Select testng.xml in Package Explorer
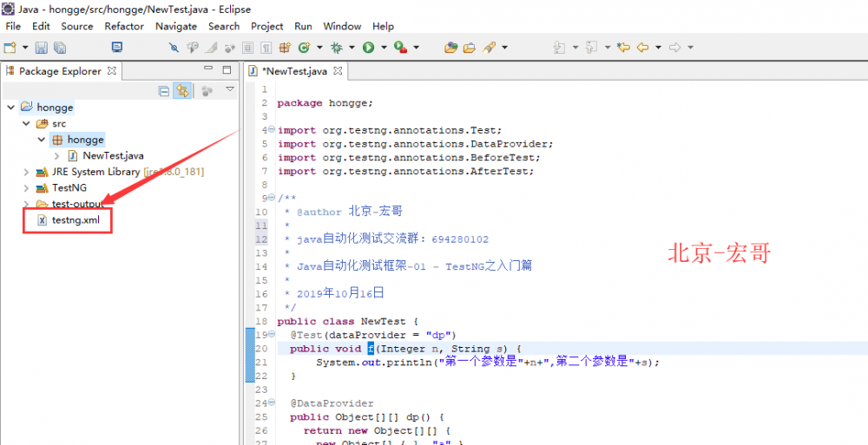 (76, 220)
